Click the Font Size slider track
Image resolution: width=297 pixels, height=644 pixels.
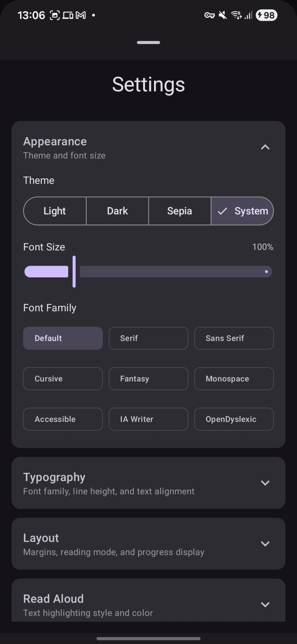coord(175,272)
